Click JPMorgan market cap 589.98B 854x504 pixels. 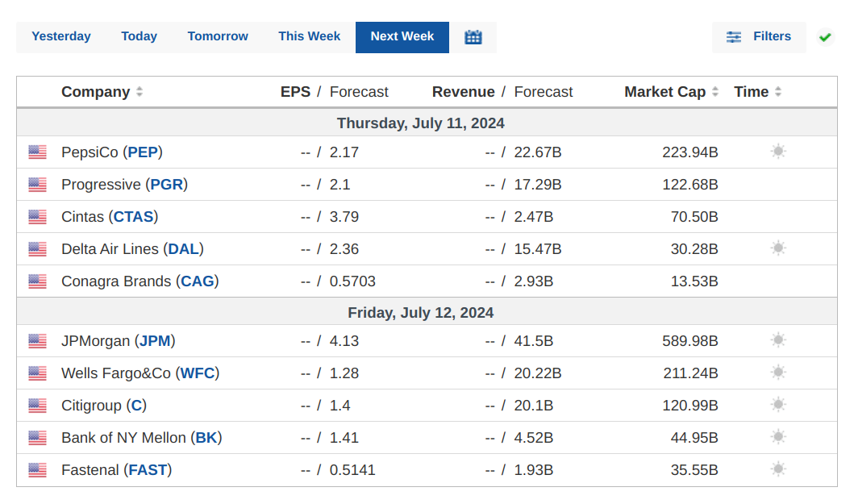click(690, 340)
